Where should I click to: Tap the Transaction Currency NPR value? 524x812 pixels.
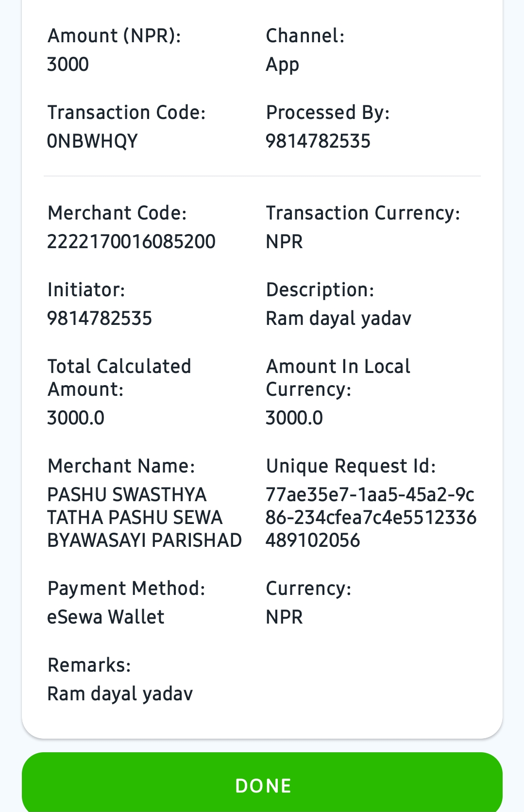tap(284, 242)
